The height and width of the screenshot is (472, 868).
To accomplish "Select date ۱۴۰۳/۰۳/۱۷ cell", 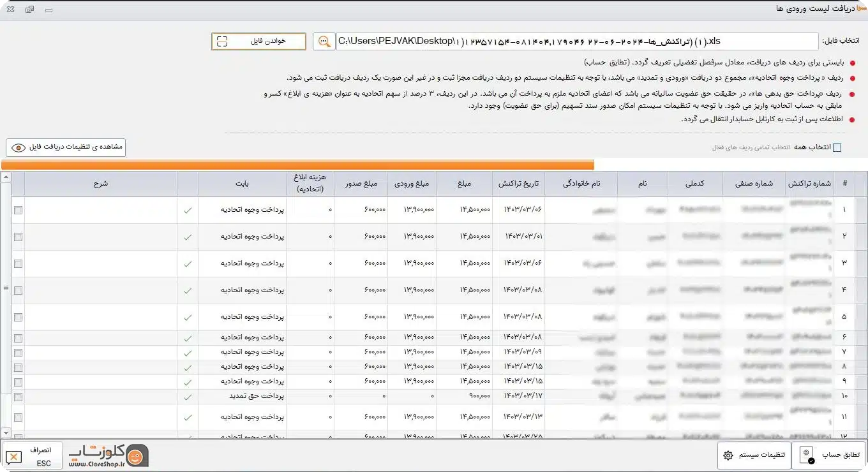I will coord(518,397).
